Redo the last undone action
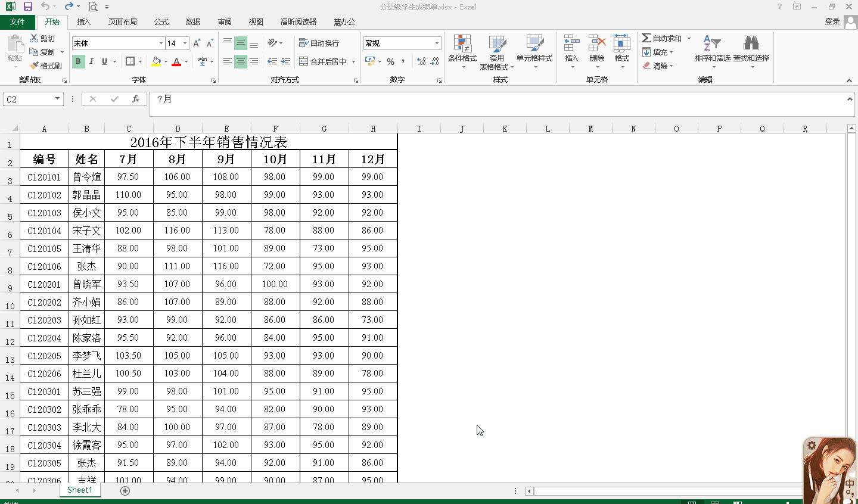This screenshot has height=504, width=858. [69, 7]
